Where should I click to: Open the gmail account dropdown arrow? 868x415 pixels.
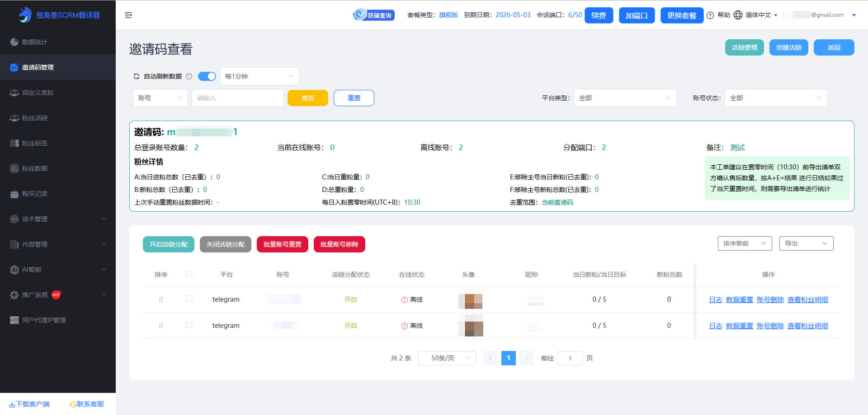click(x=854, y=15)
